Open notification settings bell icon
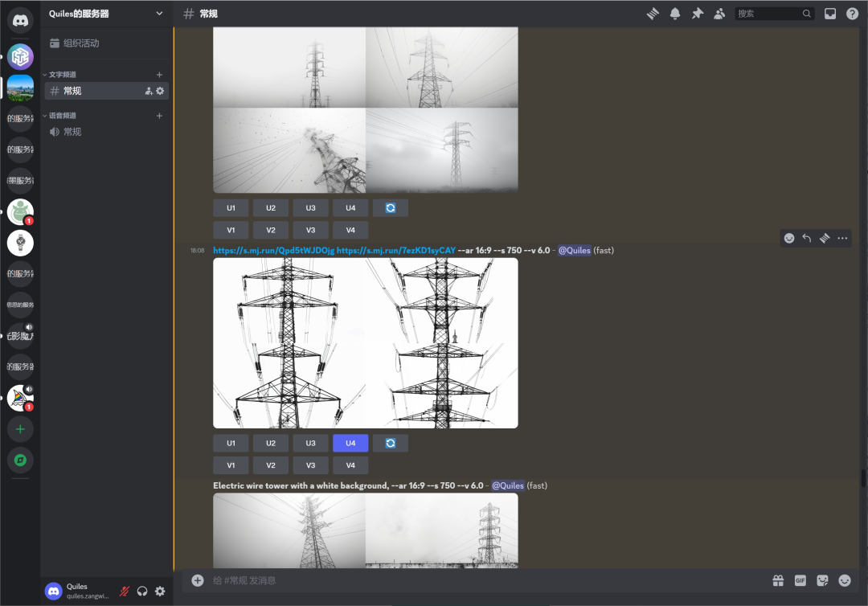This screenshot has height=606, width=868. [x=675, y=14]
